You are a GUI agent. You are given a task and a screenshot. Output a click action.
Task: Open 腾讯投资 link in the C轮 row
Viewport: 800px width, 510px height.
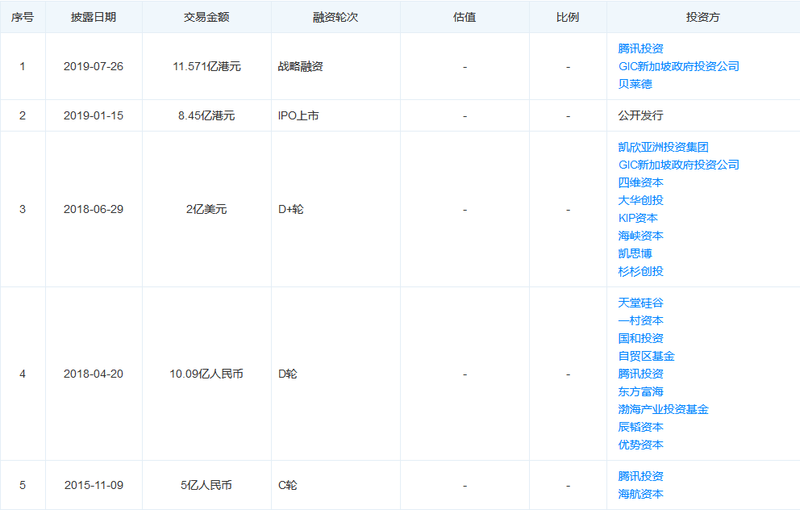pos(640,476)
